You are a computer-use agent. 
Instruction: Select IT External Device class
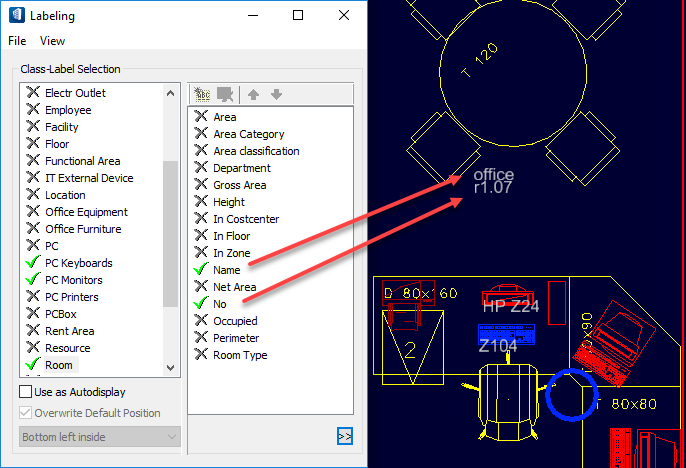[x=89, y=178]
